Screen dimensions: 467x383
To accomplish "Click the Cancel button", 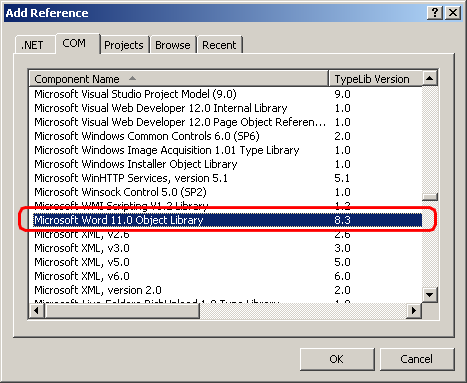I will point(417,359).
